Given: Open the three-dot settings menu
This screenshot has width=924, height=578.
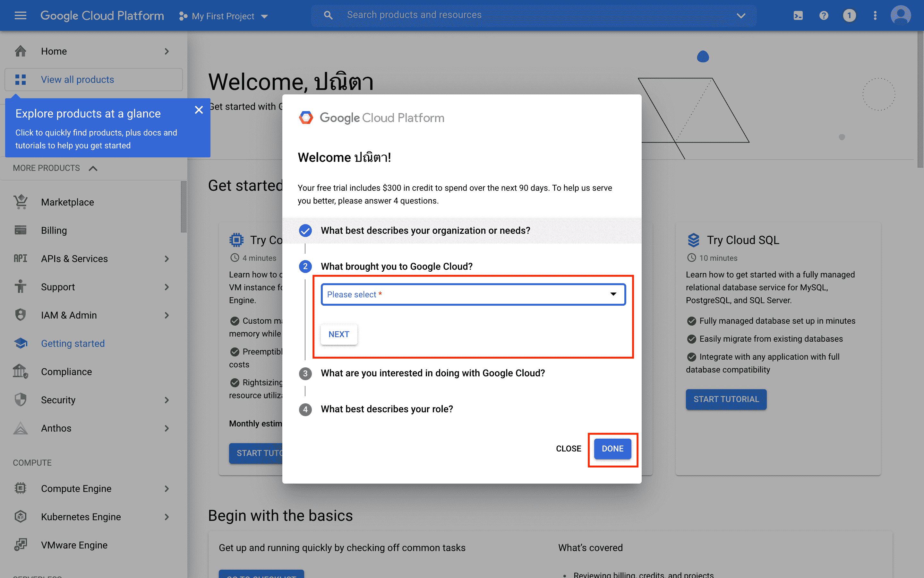Looking at the screenshot, I should coord(875,16).
